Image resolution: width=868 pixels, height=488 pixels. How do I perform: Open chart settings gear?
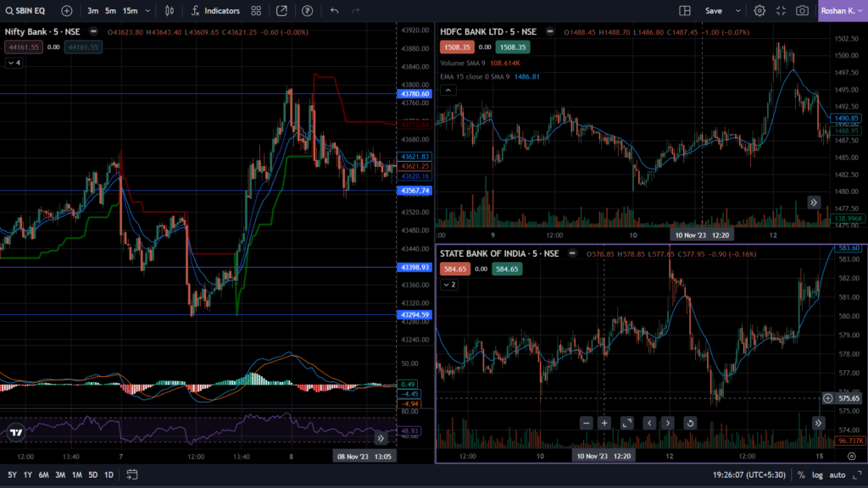click(x=759, y=10)
